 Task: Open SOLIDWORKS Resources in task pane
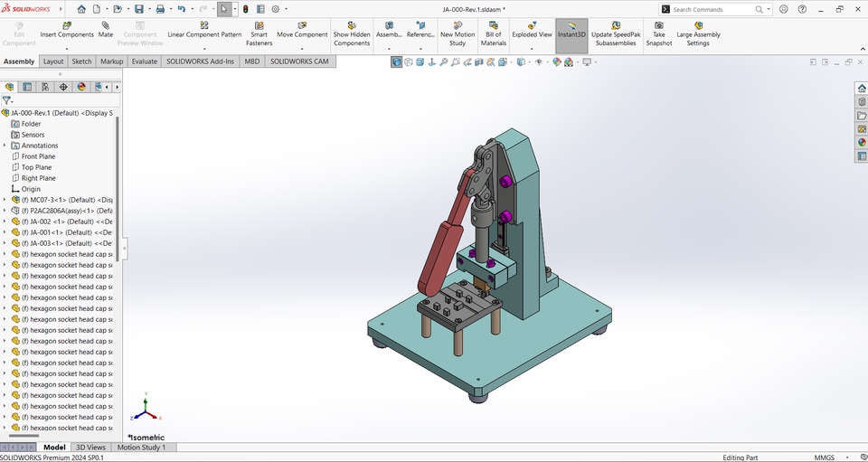862,88
